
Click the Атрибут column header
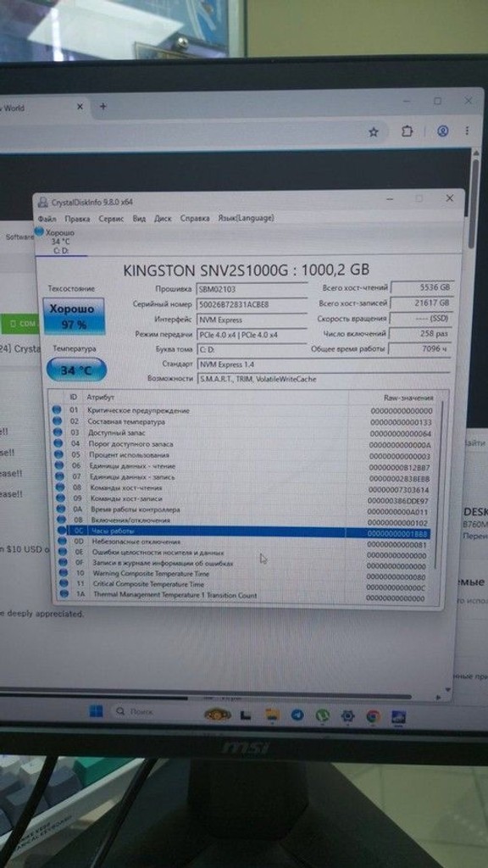coord(100,398)
